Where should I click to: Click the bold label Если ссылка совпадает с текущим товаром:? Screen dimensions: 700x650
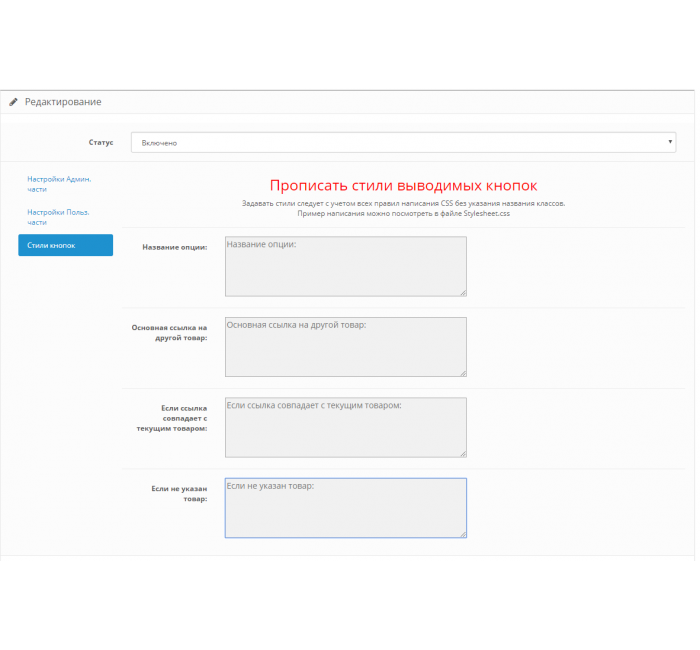172,418
